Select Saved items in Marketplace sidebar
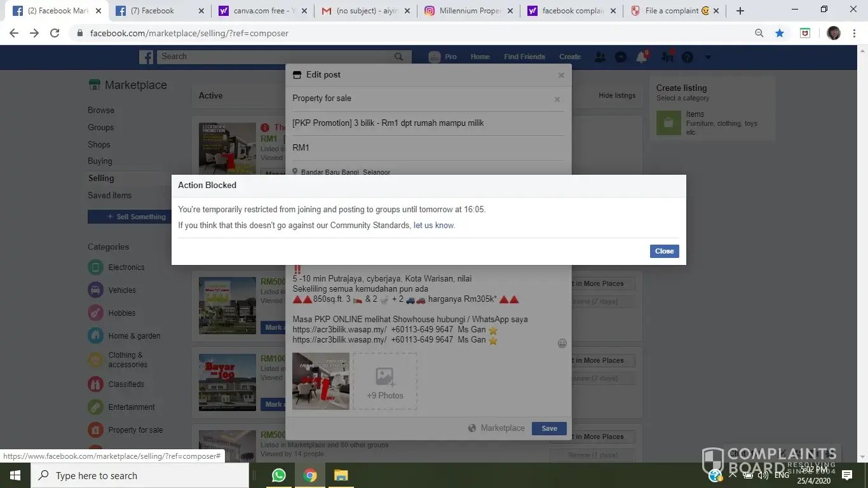Screen dimensions: 868x488 click(x=110, y=196)
